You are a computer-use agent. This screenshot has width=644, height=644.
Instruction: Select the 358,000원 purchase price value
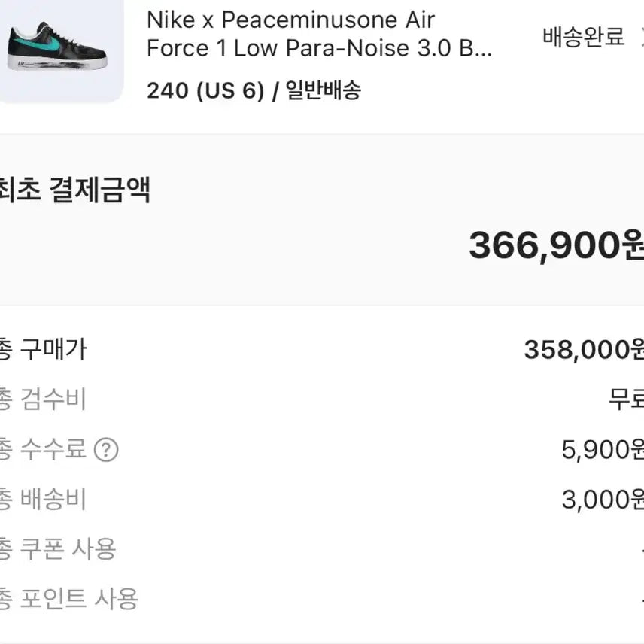[583, 349]
